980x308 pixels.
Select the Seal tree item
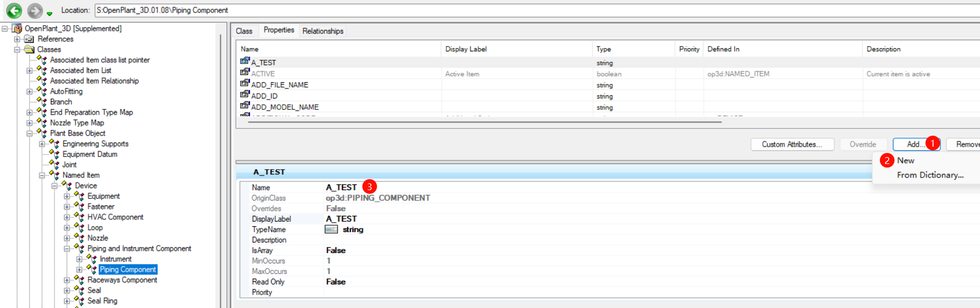click(94, 290)
